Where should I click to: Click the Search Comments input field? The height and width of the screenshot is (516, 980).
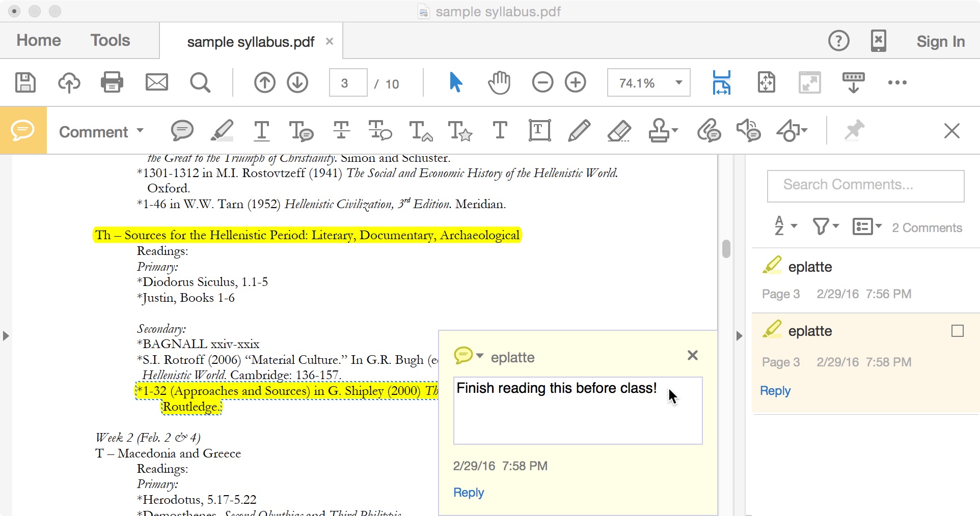(865, 186)
